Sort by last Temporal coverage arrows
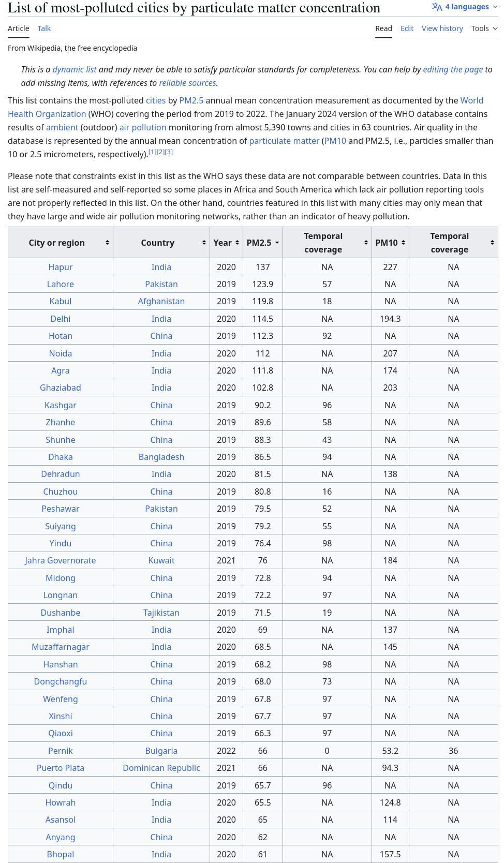This screenshot has height=863, width=504. (x=492, y=243)
